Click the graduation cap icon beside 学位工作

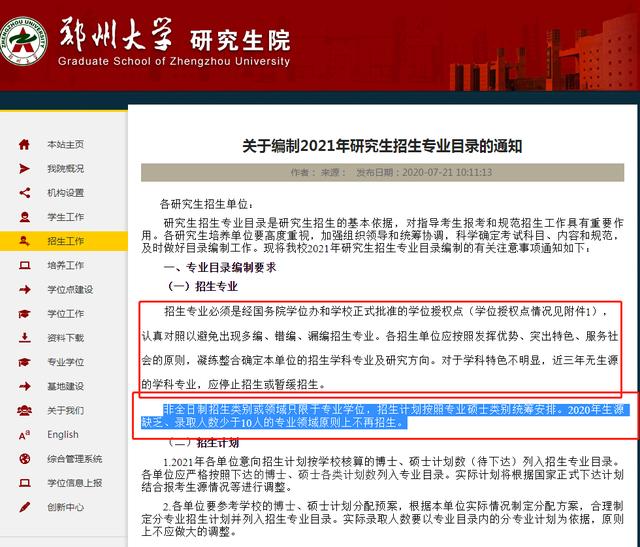click(24, 314)
